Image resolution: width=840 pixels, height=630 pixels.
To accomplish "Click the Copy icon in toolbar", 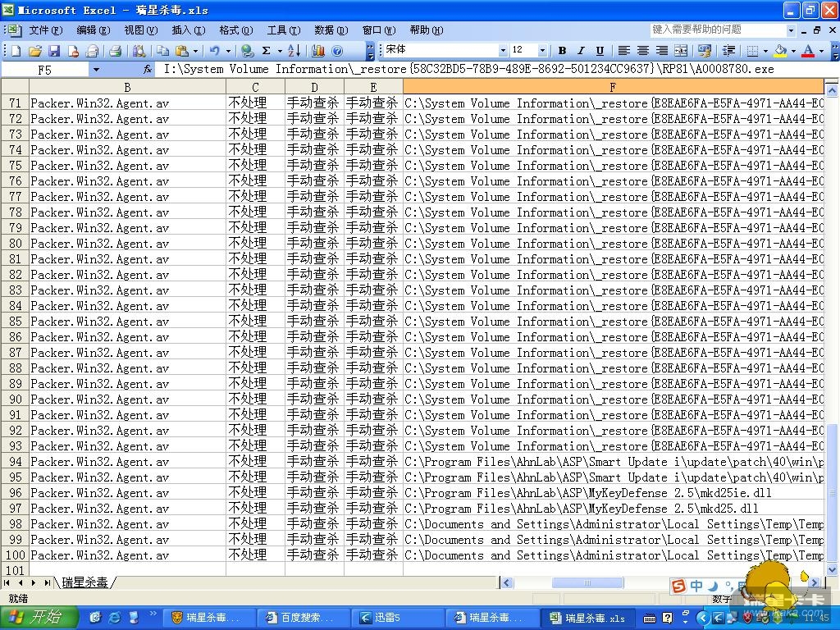I will [162, 51].
